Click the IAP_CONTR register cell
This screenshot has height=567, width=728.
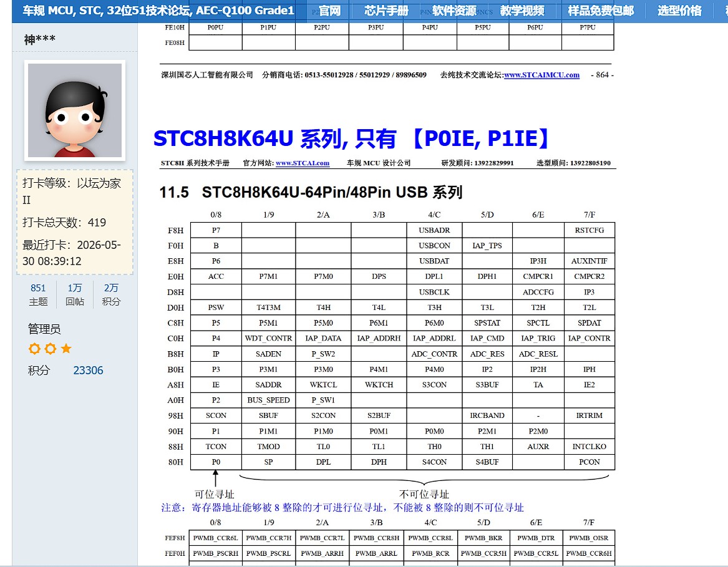[589, 338]
